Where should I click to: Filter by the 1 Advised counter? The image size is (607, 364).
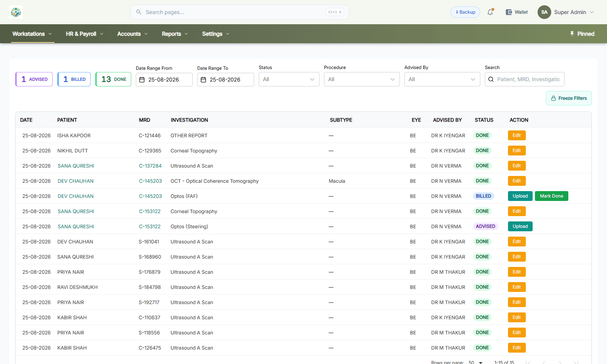tap(34, 79)
